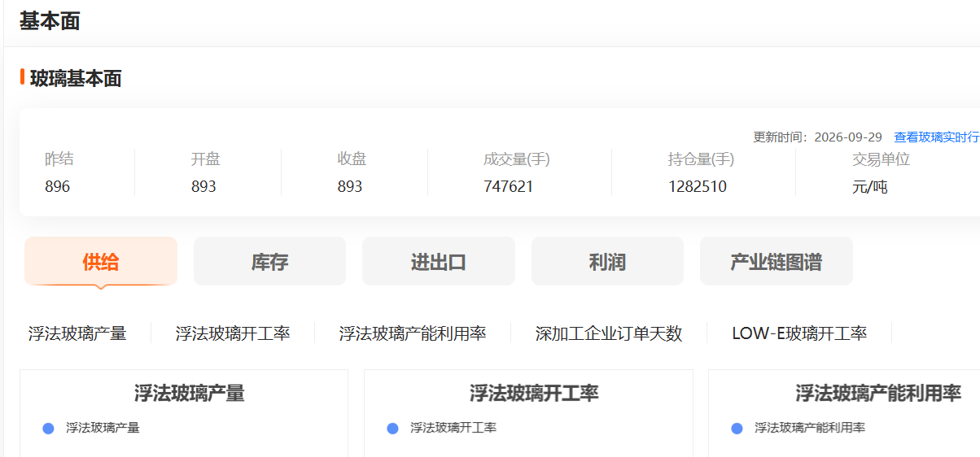Click the 持仓量 value 1282510
Image resolution: width=980 pixels, height=457 pixels.
point(698,186)
